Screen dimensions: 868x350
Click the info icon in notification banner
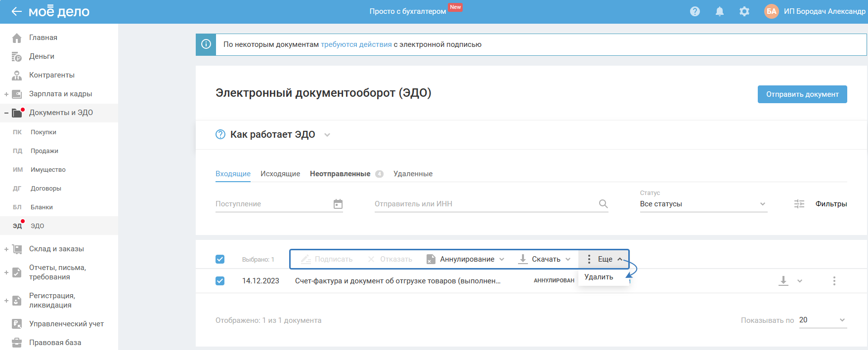click(x=206, y=44)
